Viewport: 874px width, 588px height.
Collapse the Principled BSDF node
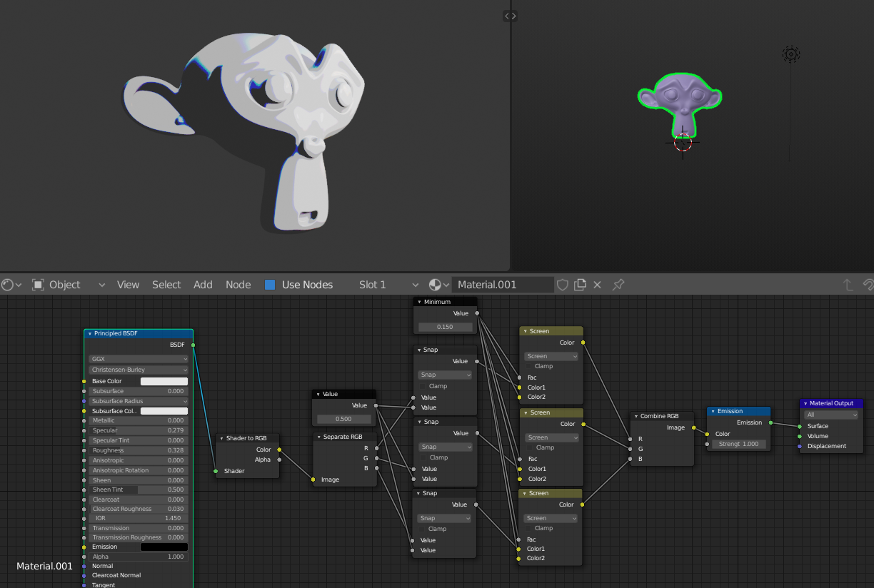(x=89, y=333)
